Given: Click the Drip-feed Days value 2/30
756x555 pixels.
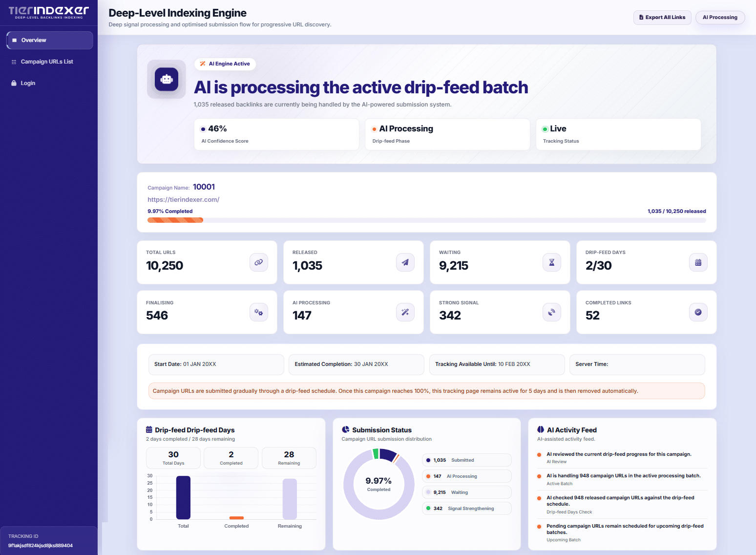Looking at the screenshot, I should (x=599, y=266).
